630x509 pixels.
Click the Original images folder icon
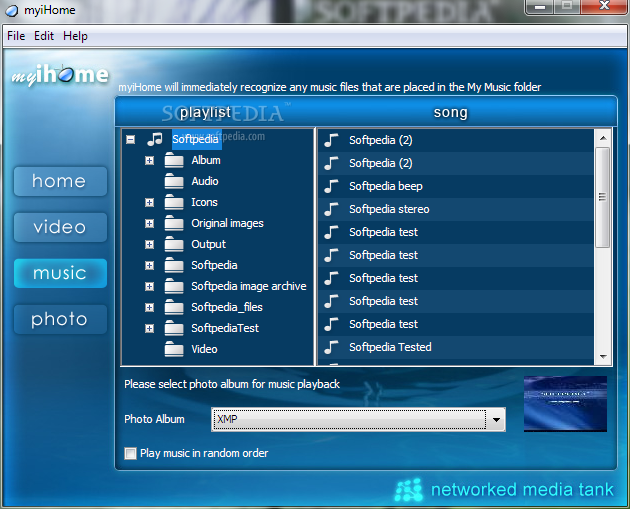click(x=174, y=223)
